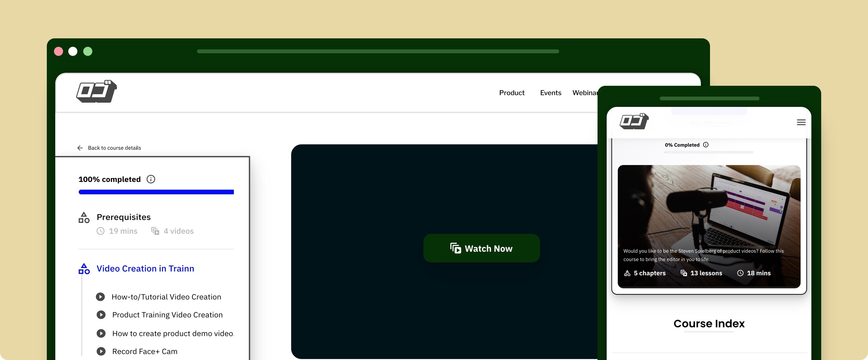Select How to create product demo video lesson
This screenshot has height=360, width=868.
tap(173, 333)
